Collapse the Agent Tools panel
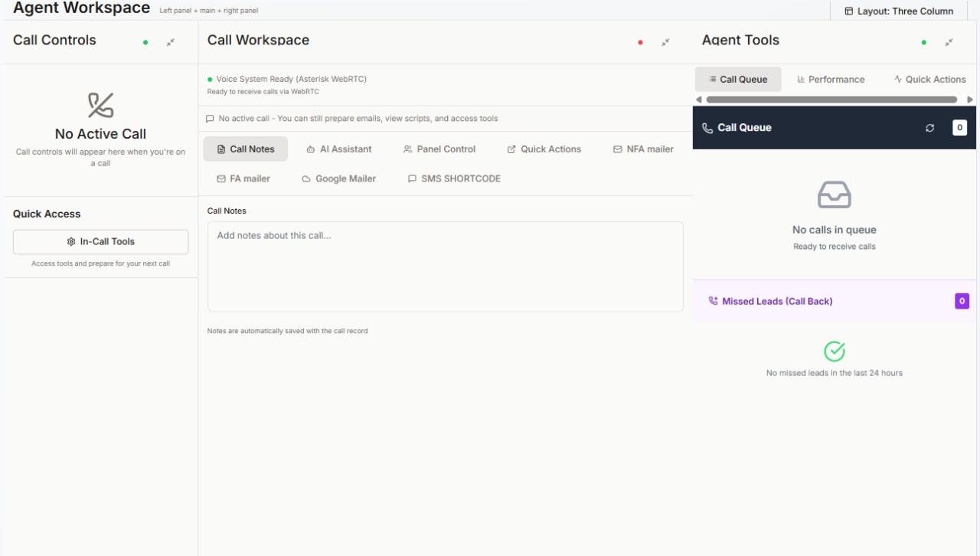Image resolution: width=980 pixels, height=556 pixels. click(x=949, y=42)
